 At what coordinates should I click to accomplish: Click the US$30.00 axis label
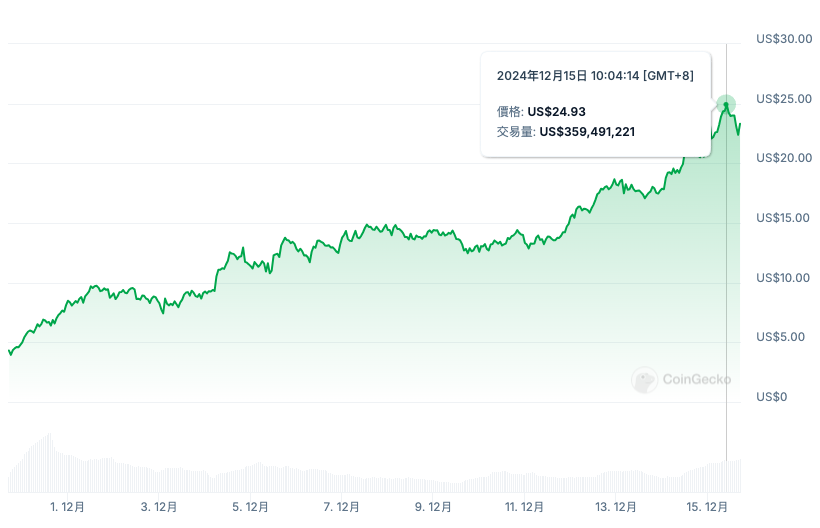click(x=784, y=39)
